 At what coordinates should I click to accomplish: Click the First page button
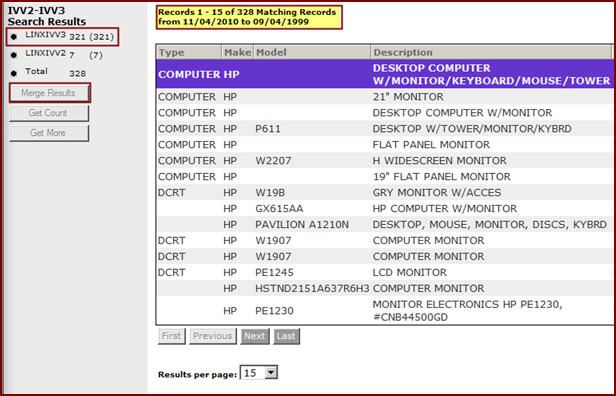pos(172,336)
